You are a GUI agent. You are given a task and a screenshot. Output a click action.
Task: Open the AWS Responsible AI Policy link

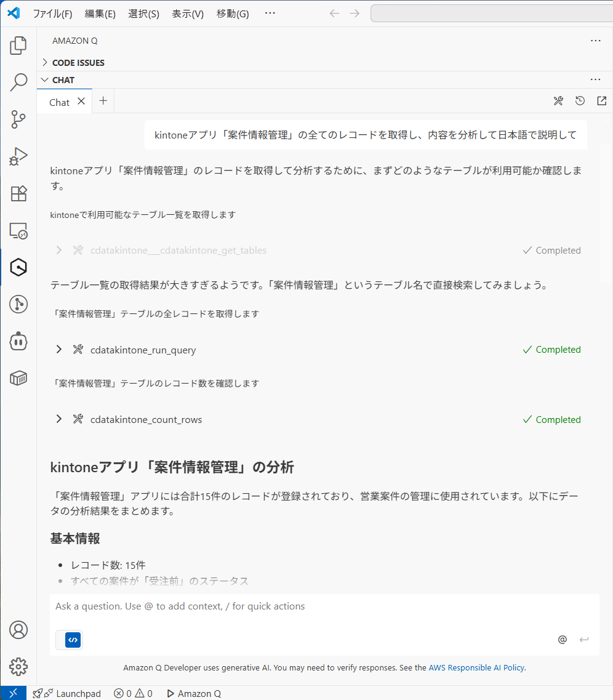click(x=476, y=667)
